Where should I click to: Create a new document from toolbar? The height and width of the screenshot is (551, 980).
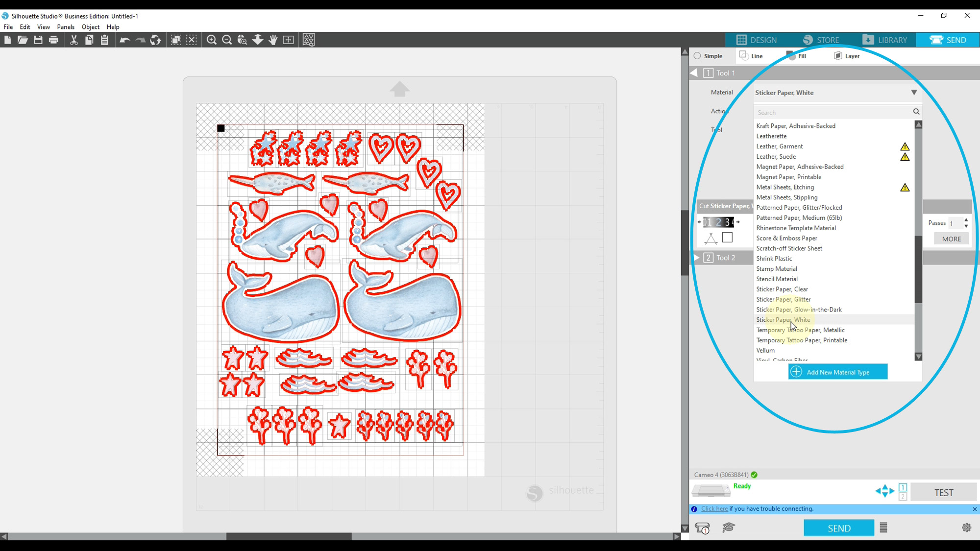pos(7,40)
